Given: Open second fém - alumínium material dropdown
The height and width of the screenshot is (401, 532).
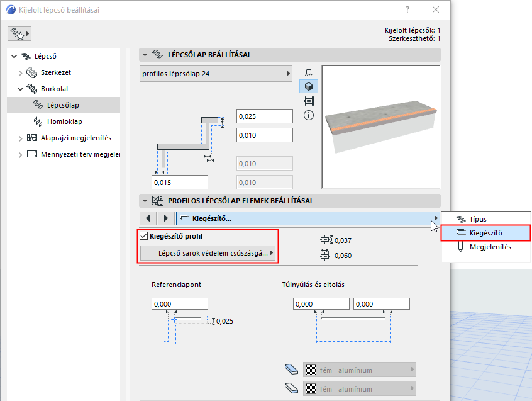Looking at the screenshot, I should [x=359, y=388].
